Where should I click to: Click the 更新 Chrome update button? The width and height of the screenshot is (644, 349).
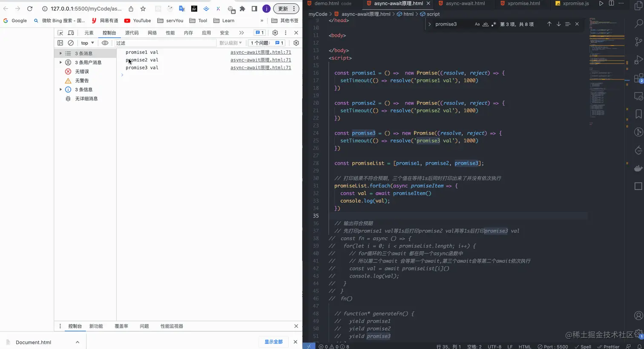pyautogui.click(x=286, y=9)
